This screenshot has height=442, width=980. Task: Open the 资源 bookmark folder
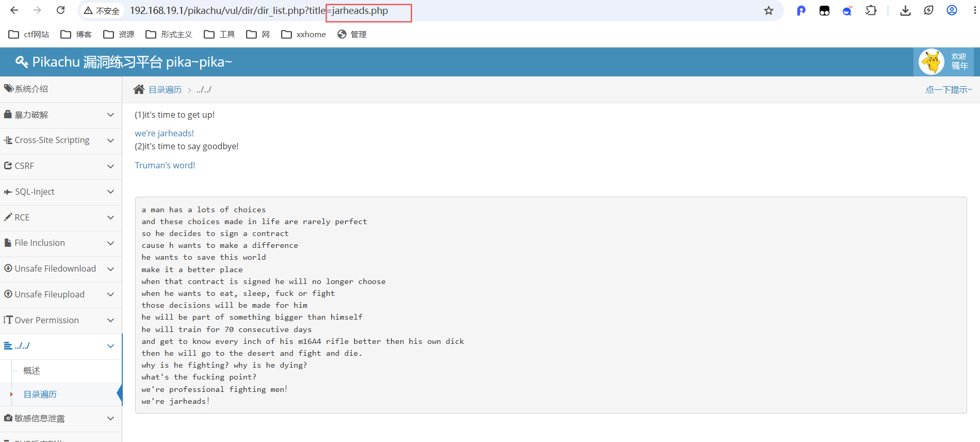pyautogui.click(x=119, y=34)
